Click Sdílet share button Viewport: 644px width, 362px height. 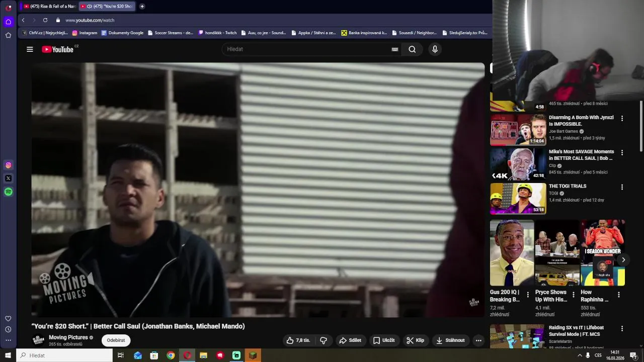tap(350, 340)
